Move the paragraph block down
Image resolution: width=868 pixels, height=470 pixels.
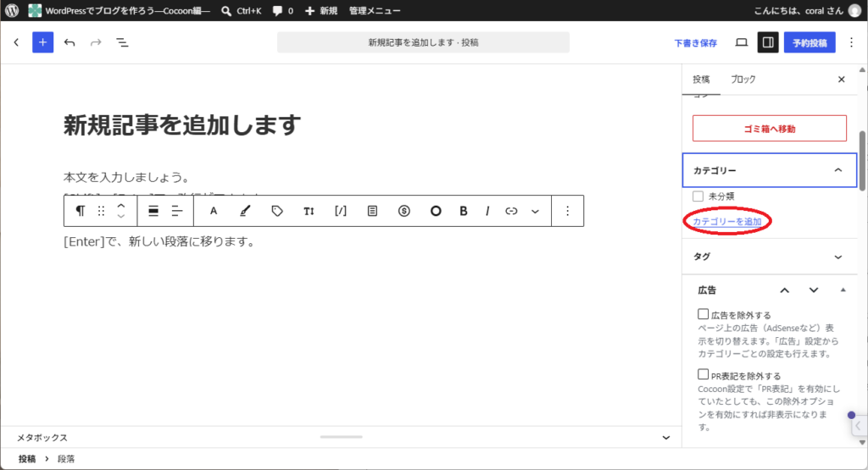(121, 216)
